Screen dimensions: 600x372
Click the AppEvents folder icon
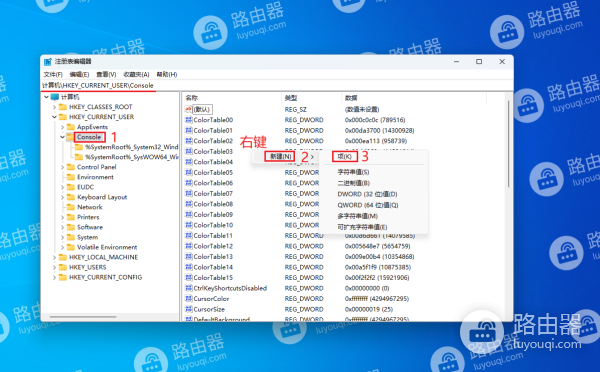coord(71,127)
